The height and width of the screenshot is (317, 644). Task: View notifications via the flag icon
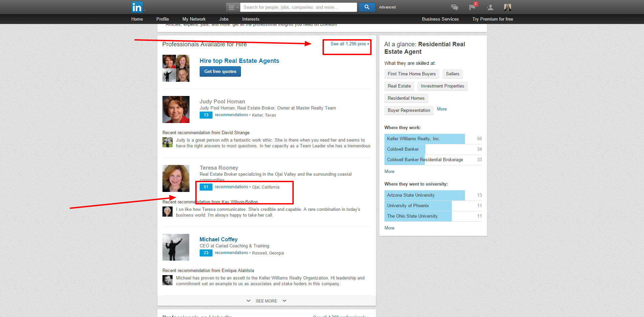[x=472, y=7]
